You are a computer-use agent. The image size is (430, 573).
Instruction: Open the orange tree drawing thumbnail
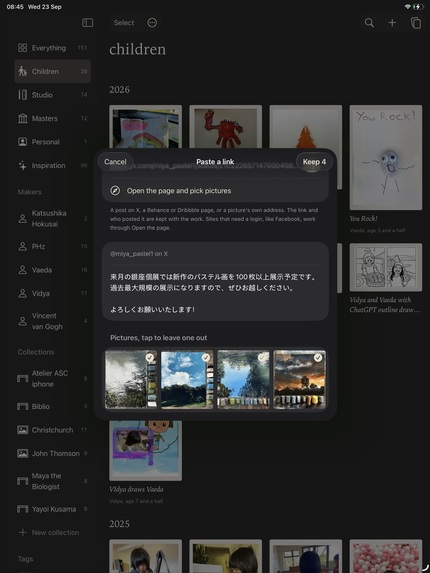(306, 127)
